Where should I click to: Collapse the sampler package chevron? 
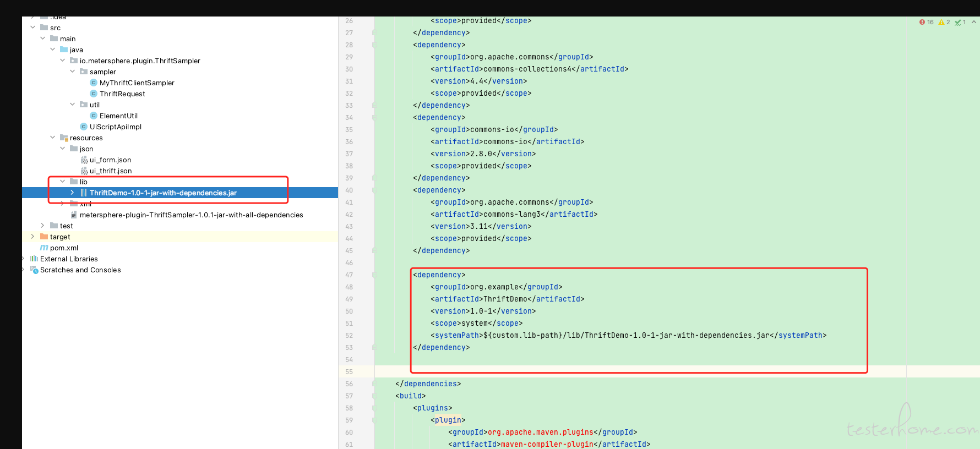click(x=72, y=71)
